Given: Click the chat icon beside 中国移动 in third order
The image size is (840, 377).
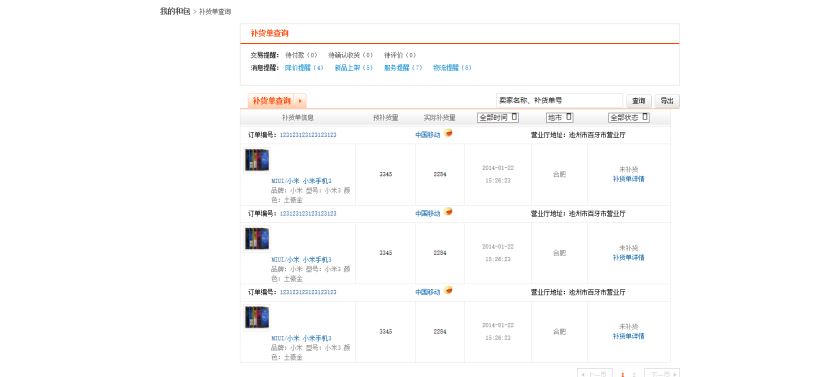Looking at the screenshot, I should click(x=448, y=291).
